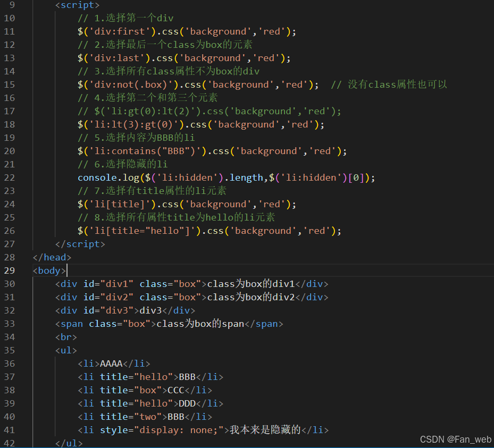494x448 pixels.
Task: Click the text 我本来是隐藏的
Action: tap(265, 430)
